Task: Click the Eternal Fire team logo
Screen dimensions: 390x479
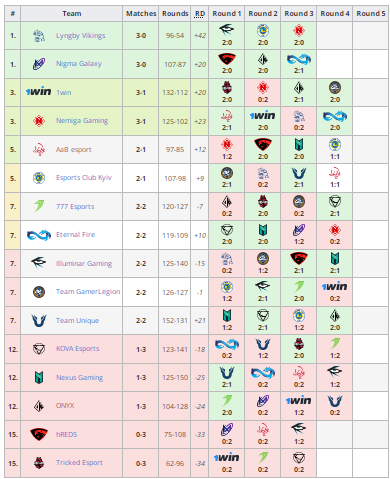Action: pyautogui.click(x=39, y=235)
